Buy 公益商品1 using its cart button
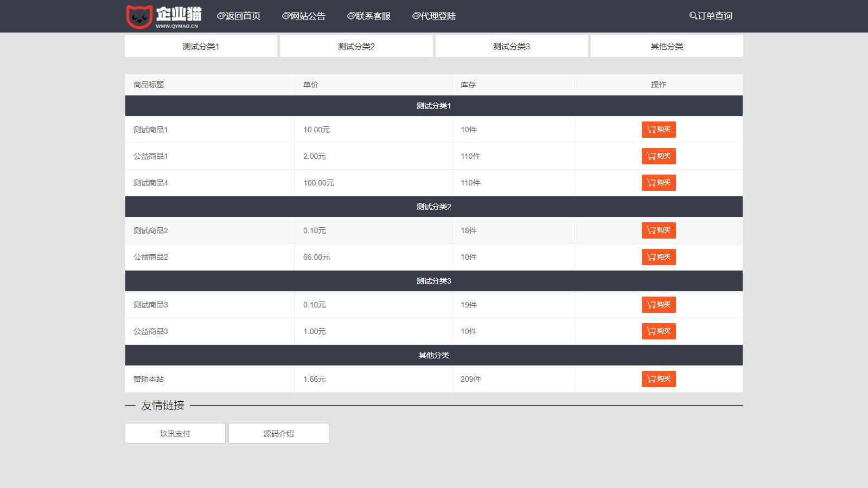This screenshot has height=488, width=868. [x=659, y=156]
